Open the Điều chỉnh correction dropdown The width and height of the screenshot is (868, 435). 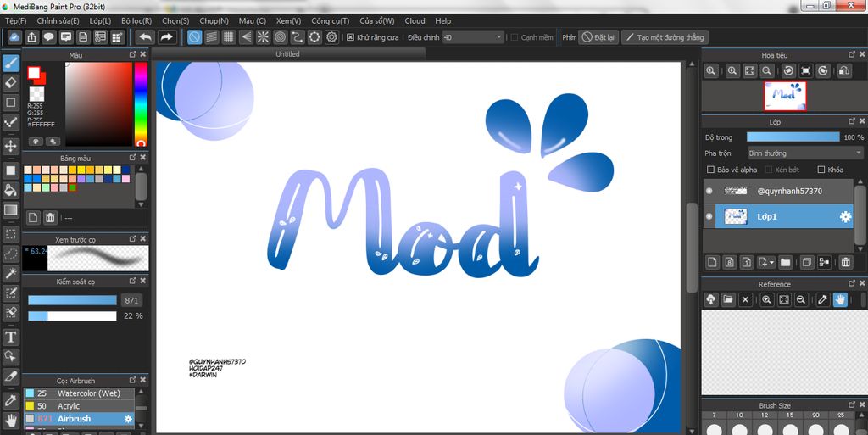(473, 37)
